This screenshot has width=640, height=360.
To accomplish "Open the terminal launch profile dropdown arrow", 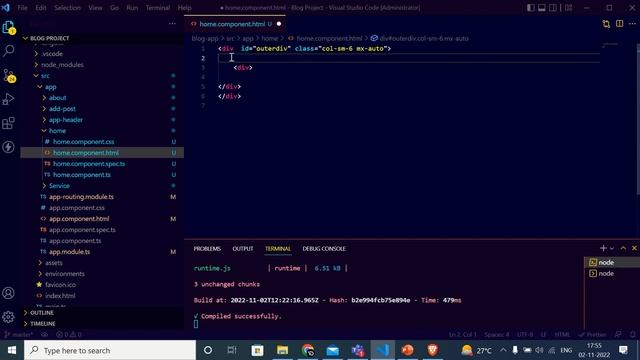I will [x=612, y=248].
